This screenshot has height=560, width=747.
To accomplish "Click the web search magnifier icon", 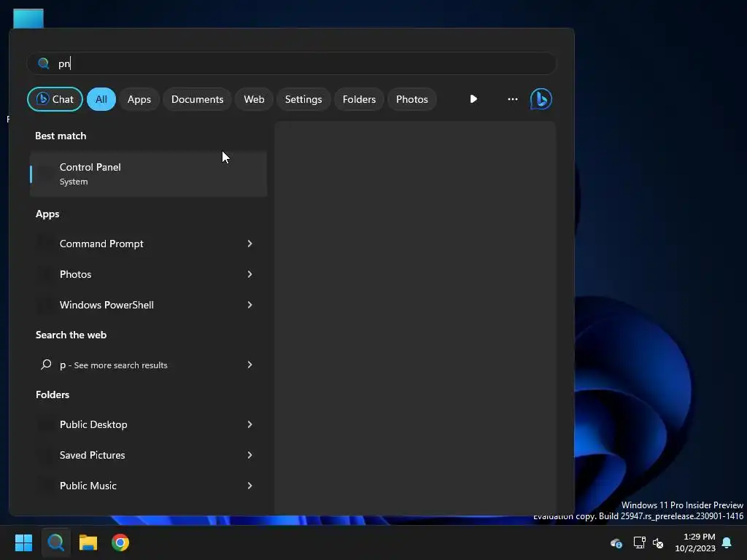I will tap(46, 365).
